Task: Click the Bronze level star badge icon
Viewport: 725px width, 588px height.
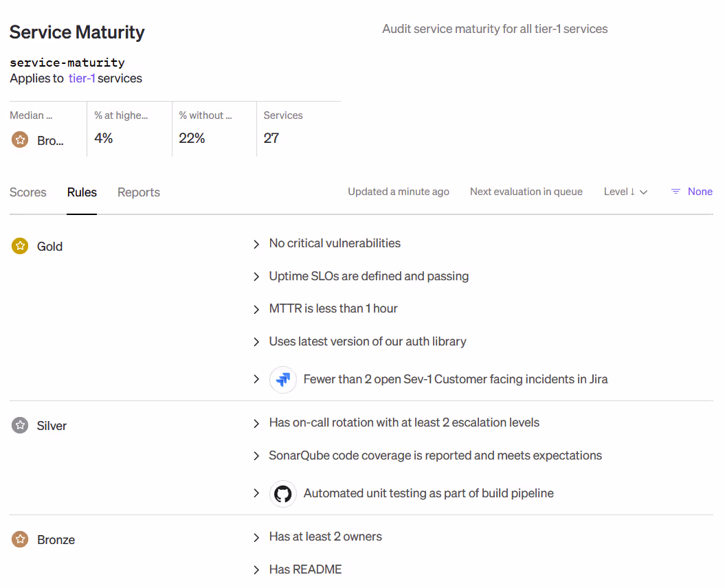Action: 20,539
